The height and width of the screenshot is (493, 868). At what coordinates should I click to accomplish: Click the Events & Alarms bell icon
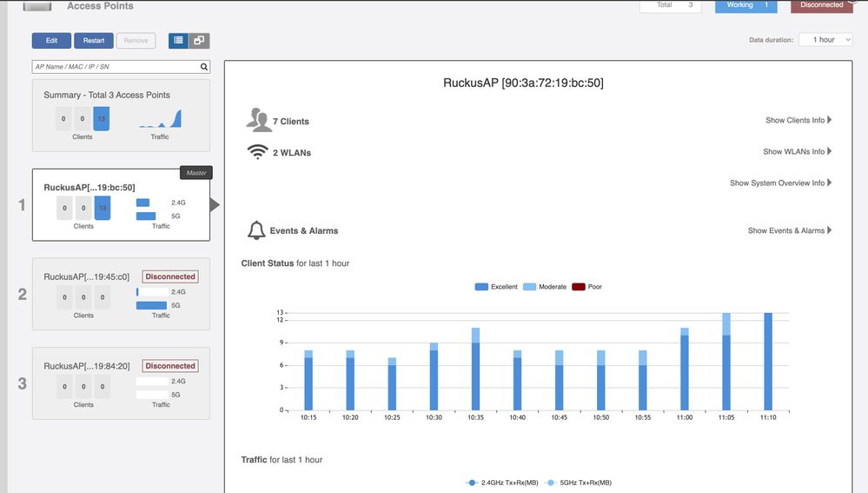256,230
